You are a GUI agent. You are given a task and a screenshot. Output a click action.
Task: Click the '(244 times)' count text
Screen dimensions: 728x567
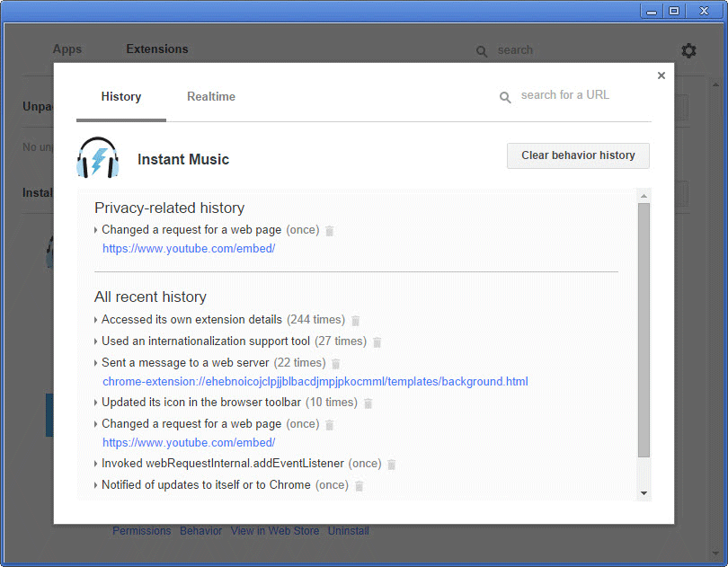(316, 320)
